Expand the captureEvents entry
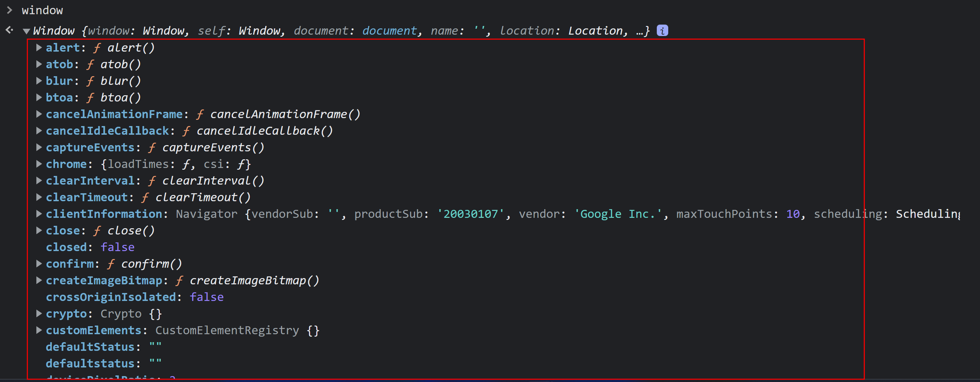Image resolution: width=980 pixels, height=382 pixels. click(x=39, y=147)
